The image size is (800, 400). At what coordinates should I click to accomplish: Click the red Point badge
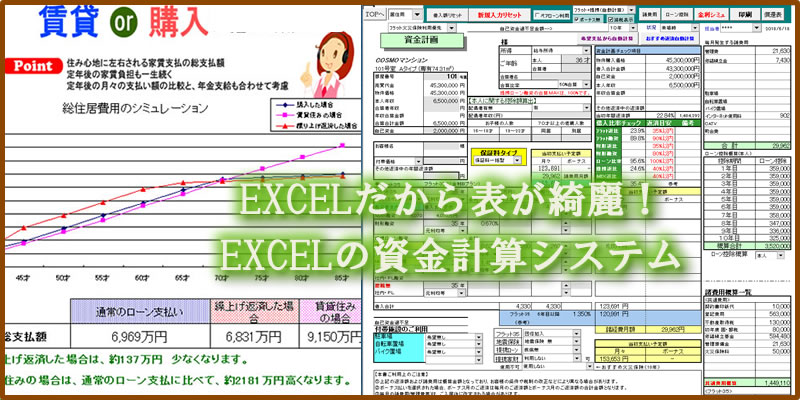click(x=33, y=66)
